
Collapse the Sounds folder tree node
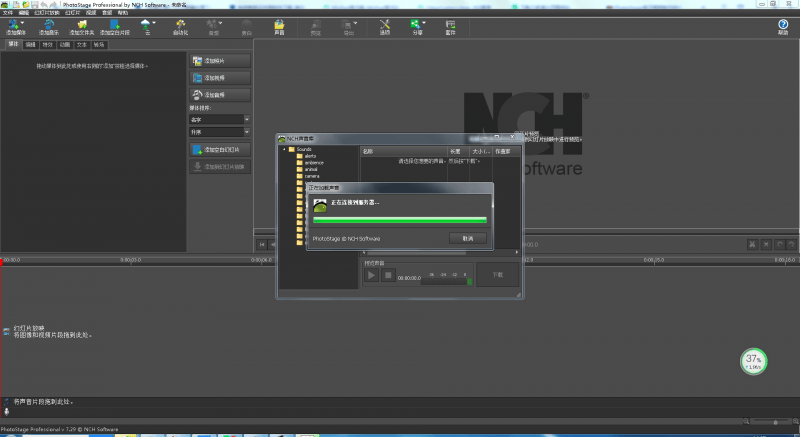click(285, 149)
